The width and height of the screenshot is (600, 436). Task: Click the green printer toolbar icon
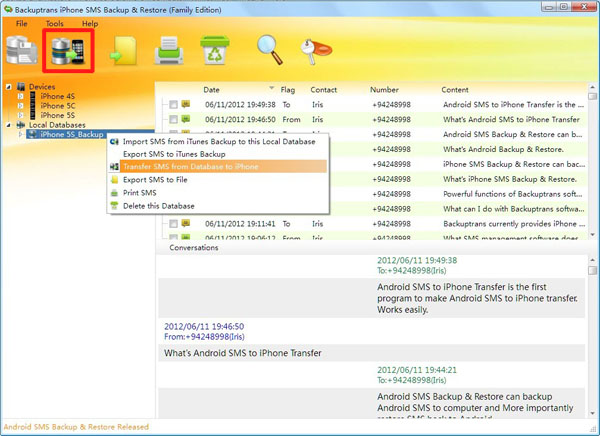(x=169, y=51)
